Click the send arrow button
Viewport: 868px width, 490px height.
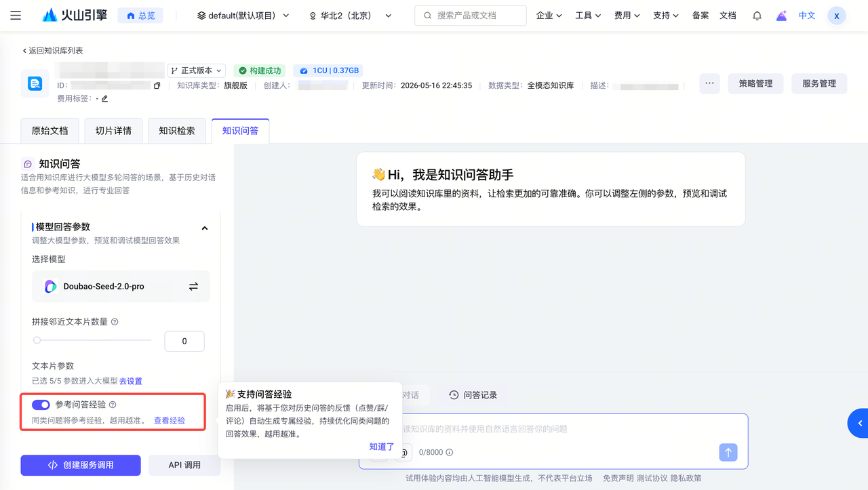click(x=728, y=452)
